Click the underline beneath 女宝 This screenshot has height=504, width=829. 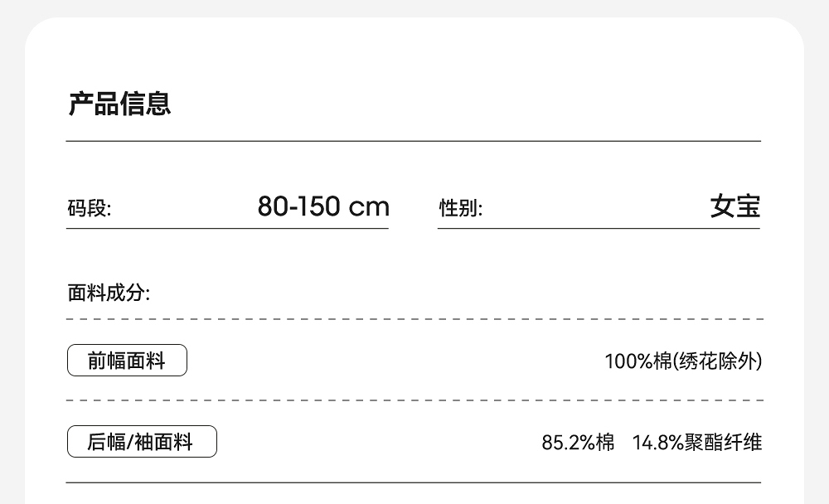pyautogui.click(x=599, y=229)
